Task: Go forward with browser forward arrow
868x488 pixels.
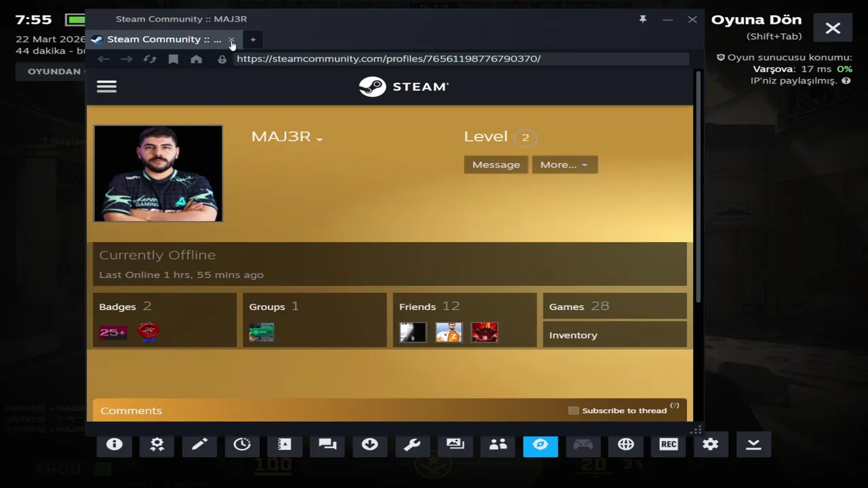Action: tap(127, 59)
